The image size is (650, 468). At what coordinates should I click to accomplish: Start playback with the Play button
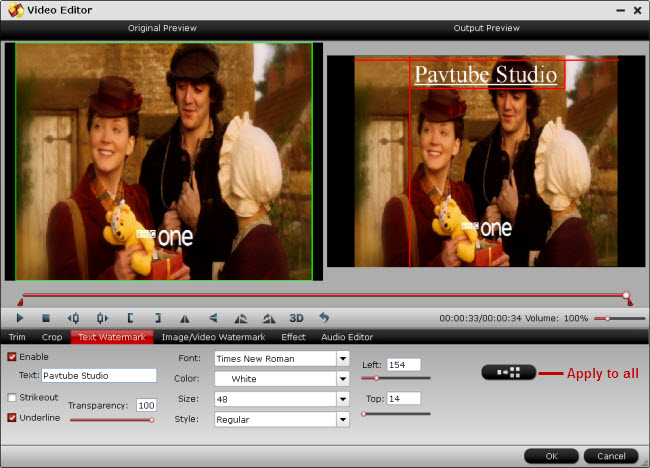click(x=19, y=318)
